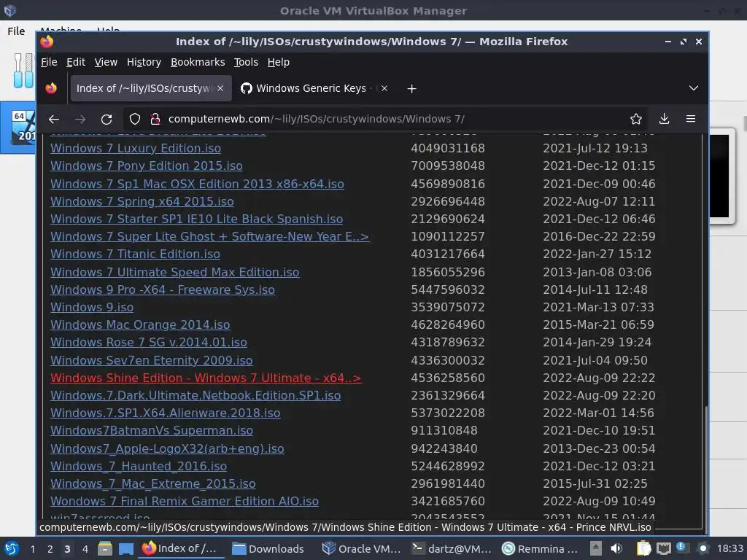Click Windows 9 Pro -X64 Freeware Sys.iso
The width and height of the screenshot is (747, 560).
coord(163,289)
